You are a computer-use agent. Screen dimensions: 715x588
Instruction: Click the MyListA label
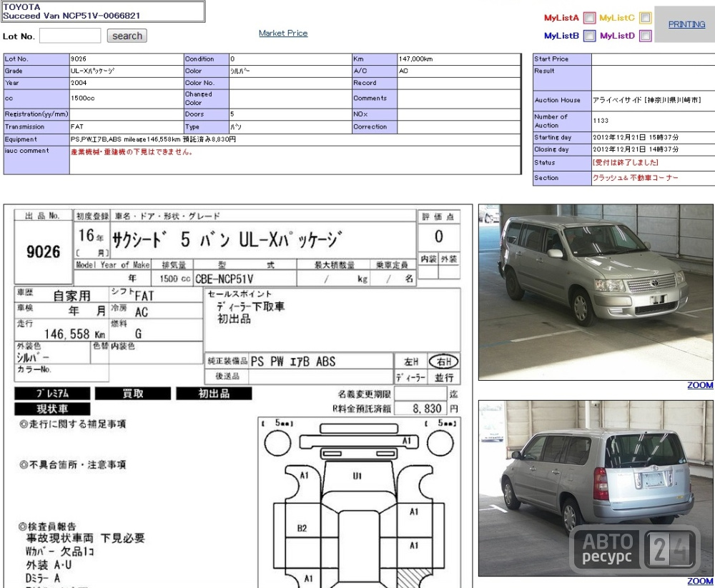(561, 18)
